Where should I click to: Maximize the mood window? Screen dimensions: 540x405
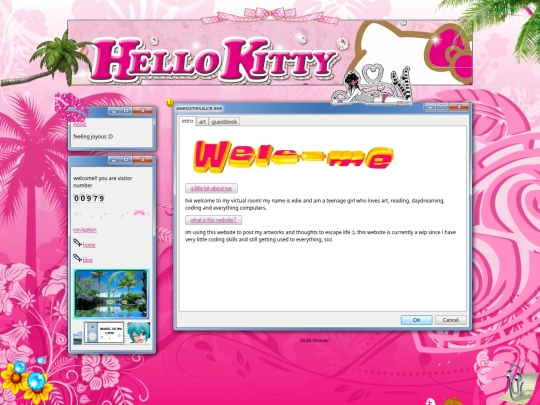pyautogui.click(x=126, y=111)
